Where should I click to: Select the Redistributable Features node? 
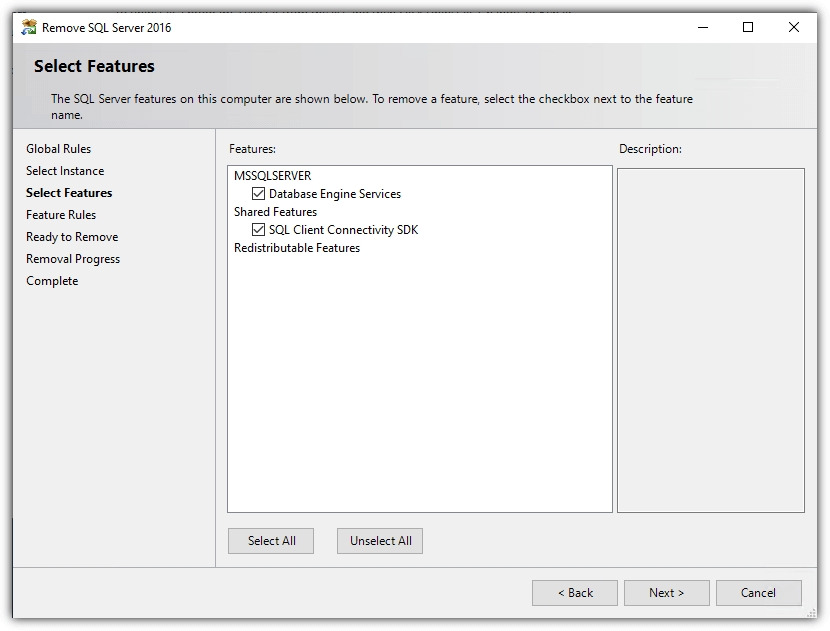(x=297, y=248)
